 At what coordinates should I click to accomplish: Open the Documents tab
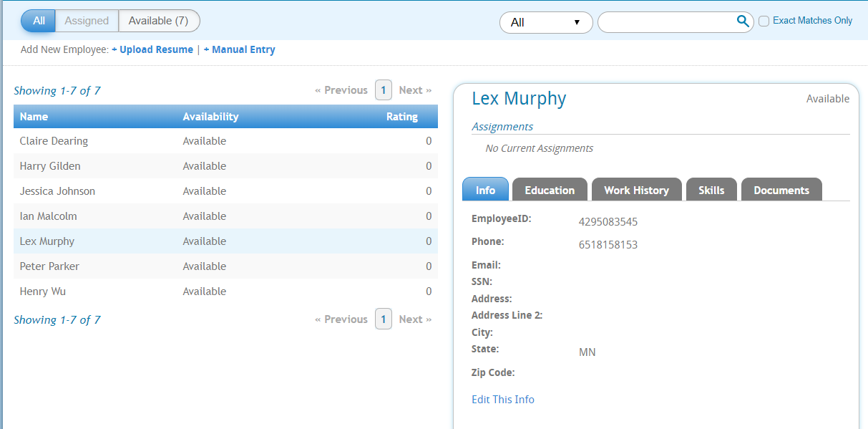pos(781,190)
